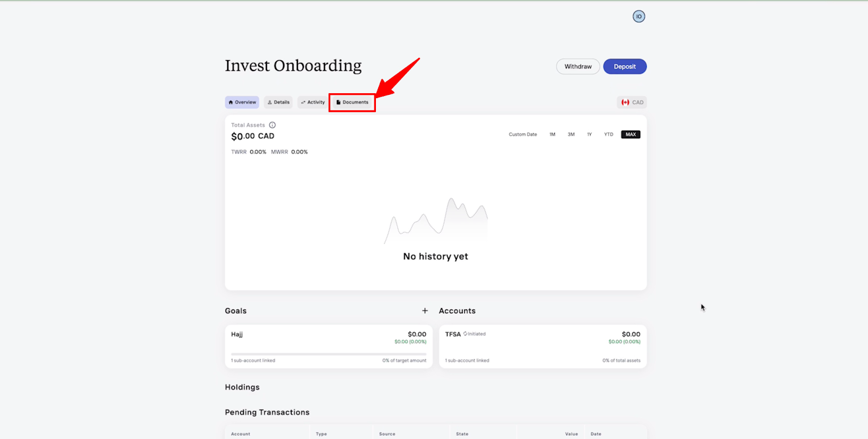Click the Withdraw button
Screen dimensions: 868x439
point(578,67)
